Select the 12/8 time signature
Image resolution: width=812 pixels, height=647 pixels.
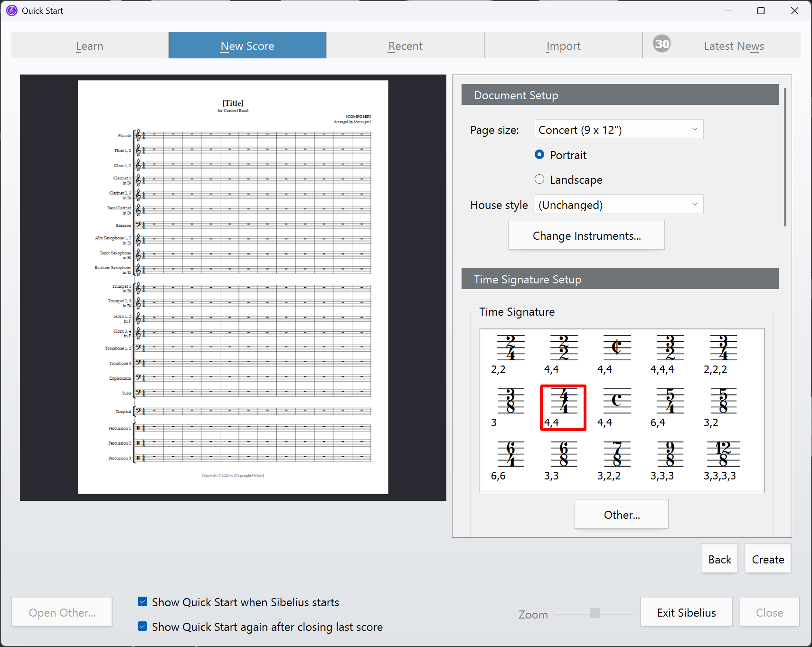tap(723, 454)
